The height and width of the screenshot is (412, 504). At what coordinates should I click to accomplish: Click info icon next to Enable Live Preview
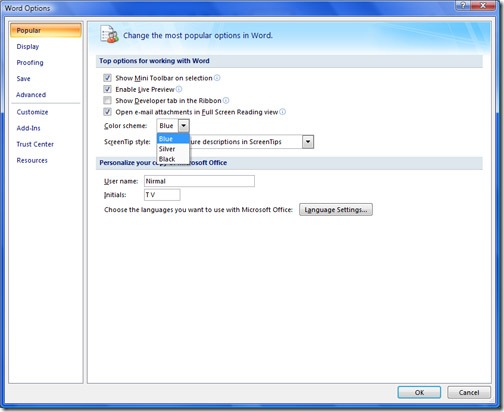coord(179,89)
